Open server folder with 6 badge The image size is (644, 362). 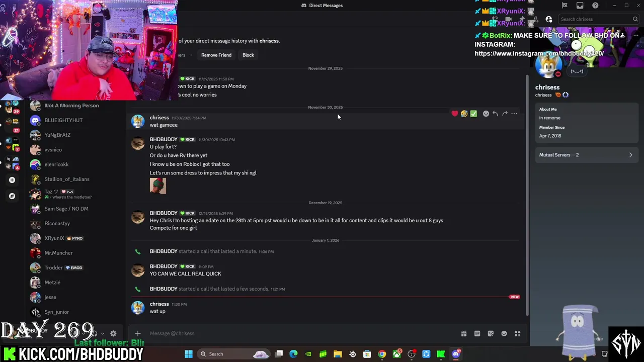(x=12, y=163)
